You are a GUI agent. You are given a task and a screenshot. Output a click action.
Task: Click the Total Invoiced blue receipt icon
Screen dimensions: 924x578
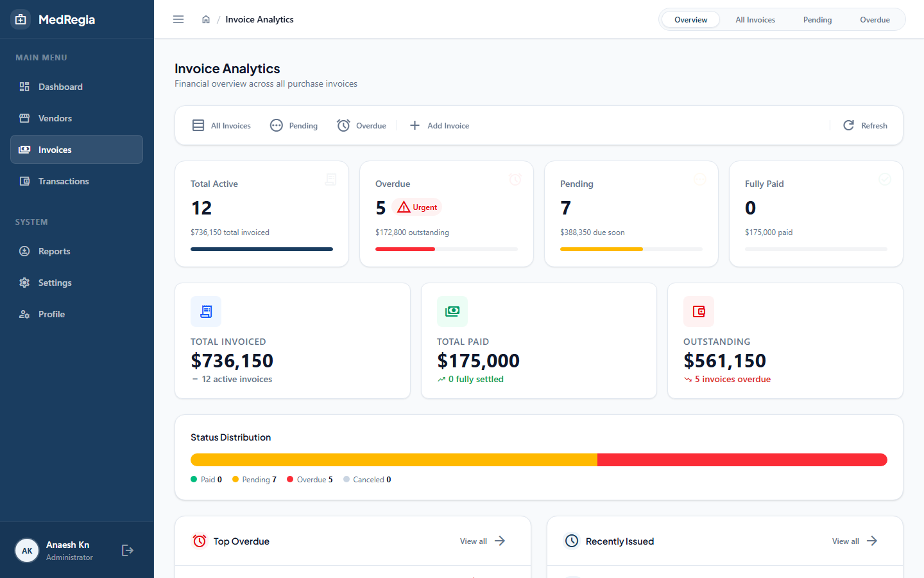[x=206, y=311]
